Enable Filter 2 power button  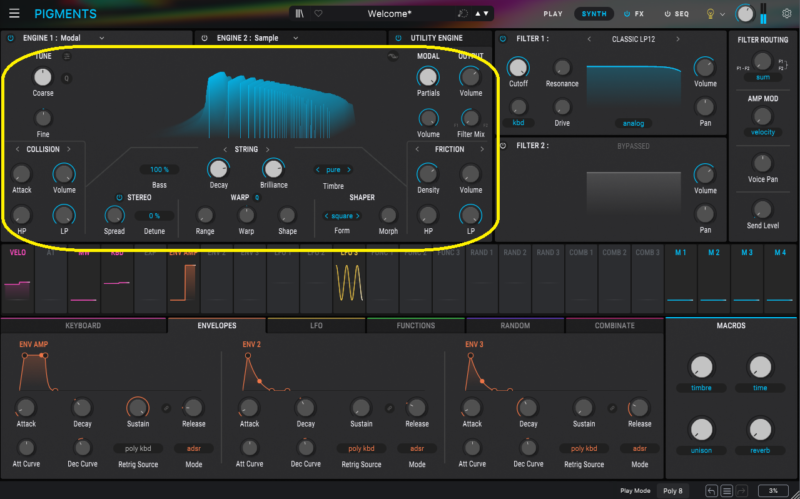tap(503, 146)
